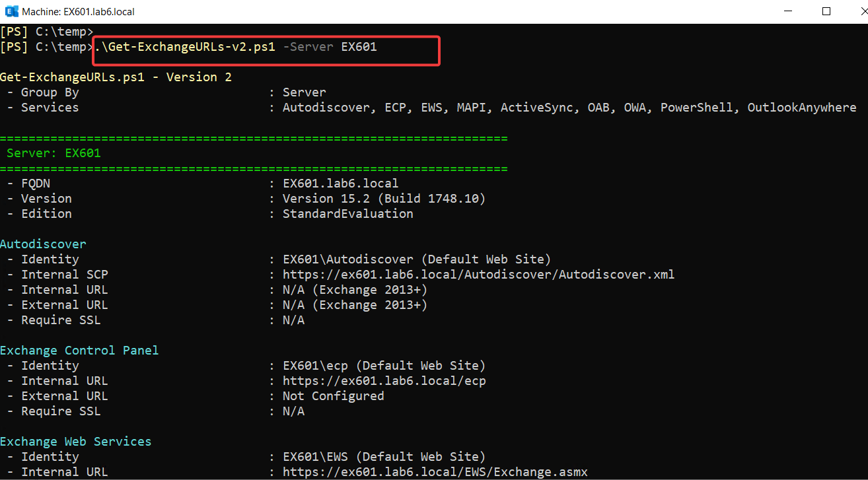
Task: Click the green "Server: EX601" heading
Action: click(54, 153)
